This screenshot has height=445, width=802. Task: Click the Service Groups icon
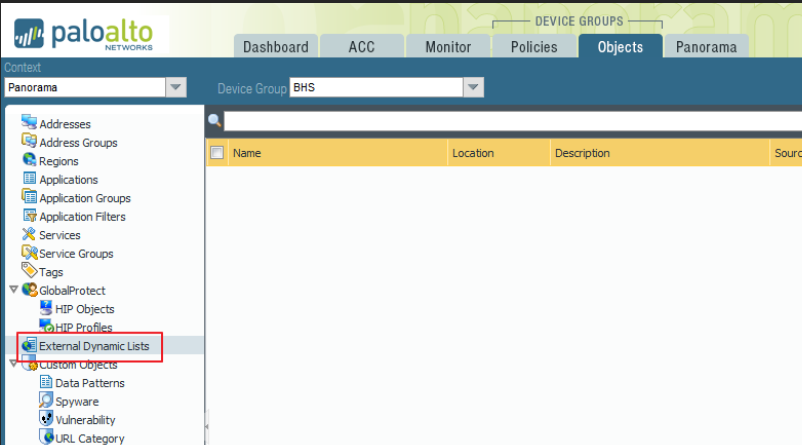click(29, 252)
